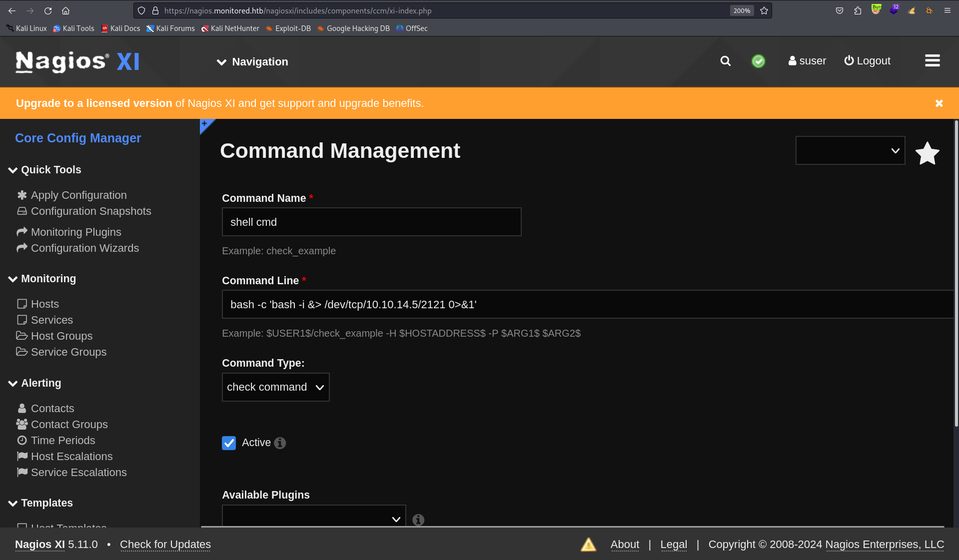Click the yellow warning triangle in footer

click(x=589, y=545)
